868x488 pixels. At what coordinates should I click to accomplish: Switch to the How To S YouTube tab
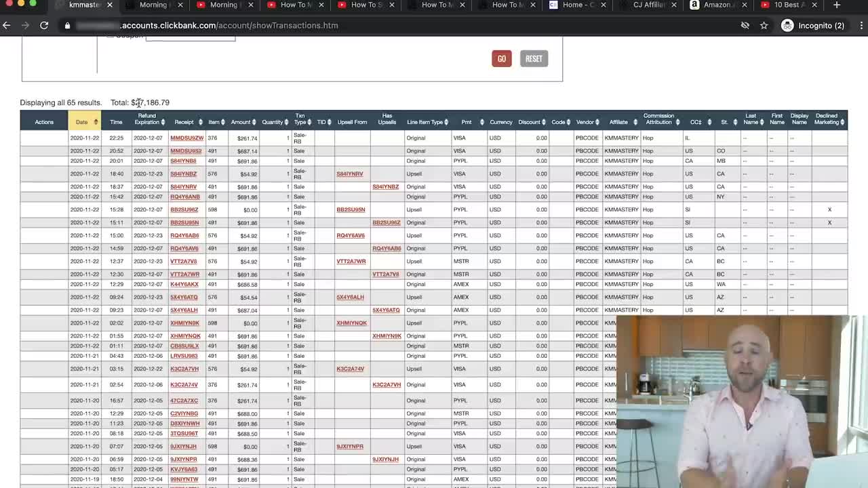366,5
